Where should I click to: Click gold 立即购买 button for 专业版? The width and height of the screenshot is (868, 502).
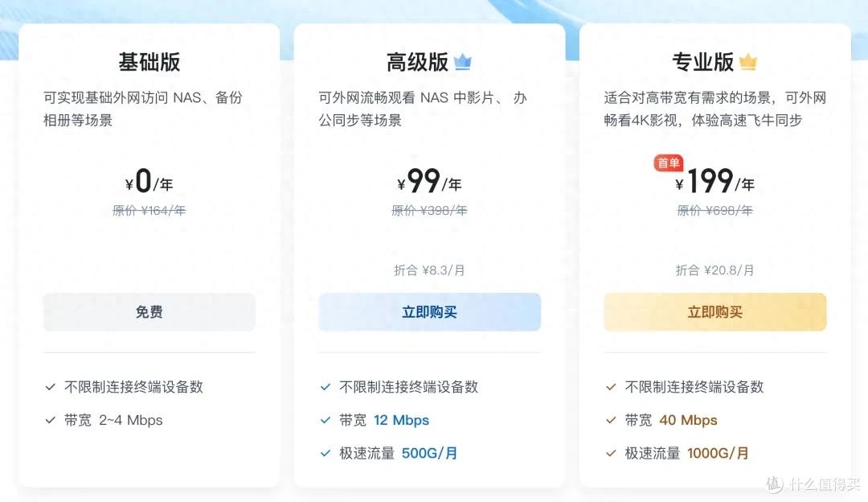coord(714,312)
